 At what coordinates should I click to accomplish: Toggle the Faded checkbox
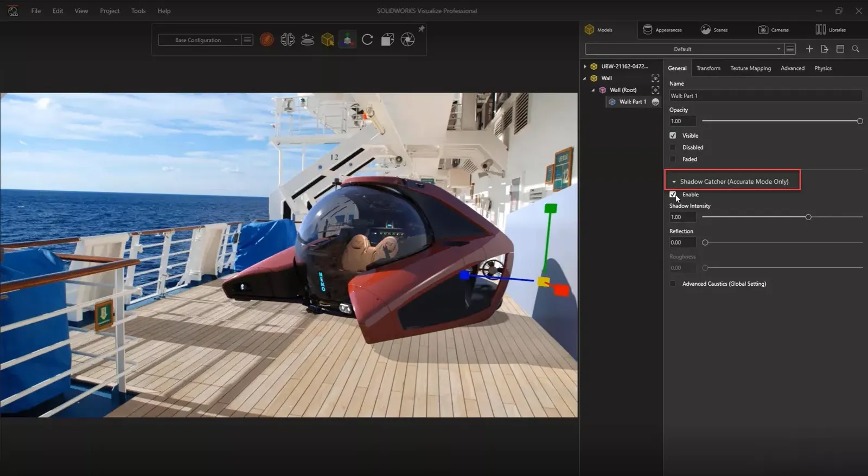coord(673,159)
